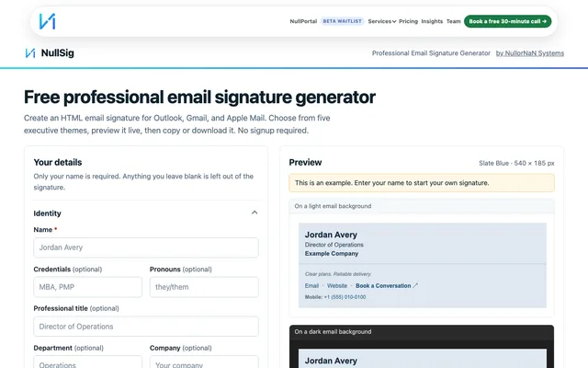This screenshot has height=368, width=588.
Task: Open Insights nav link
Action: [x=432, y=21]
